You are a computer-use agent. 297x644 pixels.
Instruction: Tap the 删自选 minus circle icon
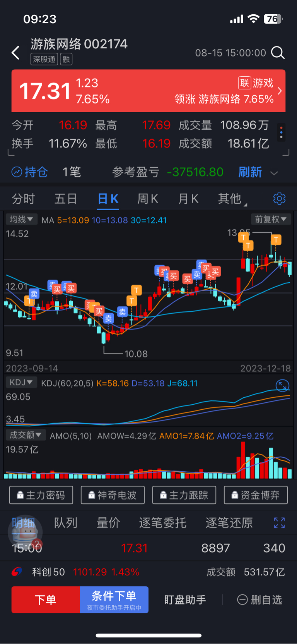click(x=242, y=599)
